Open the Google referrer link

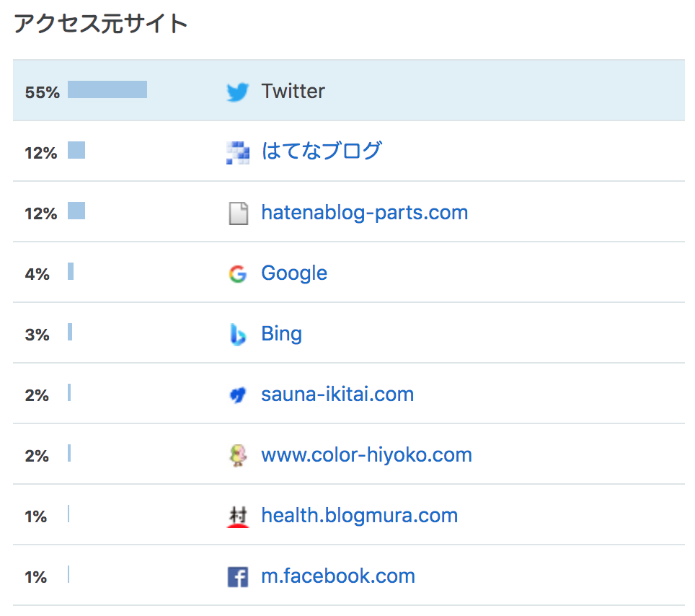coord(294,273)
